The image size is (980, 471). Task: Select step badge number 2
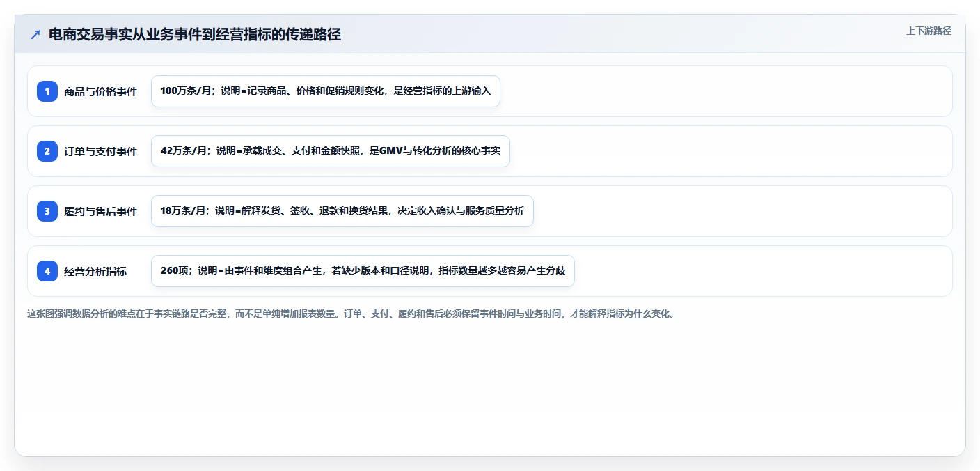[47, 151]
